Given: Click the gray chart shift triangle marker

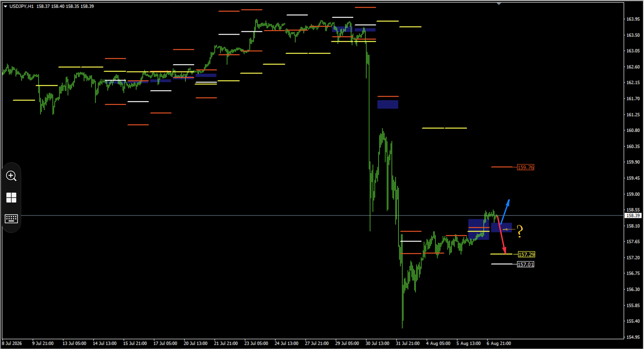Looking at the screenshot, I should [499, 4].
